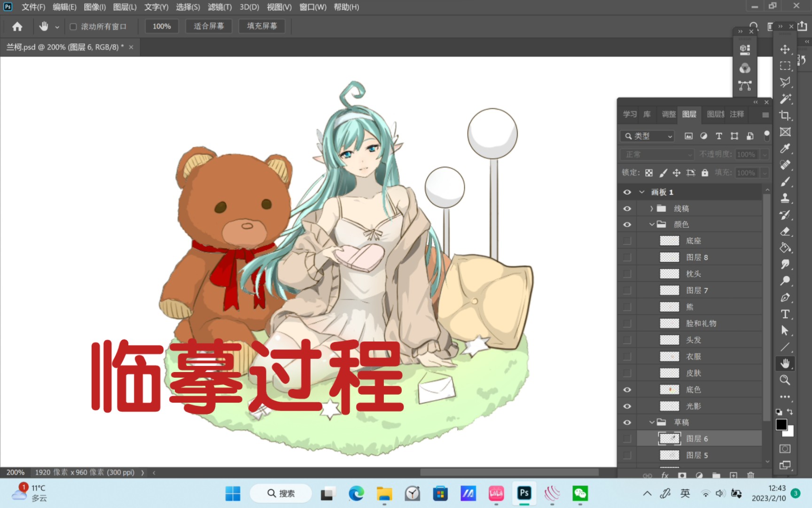
Task: Hide the 光影 layer
Action: (627, 406)
